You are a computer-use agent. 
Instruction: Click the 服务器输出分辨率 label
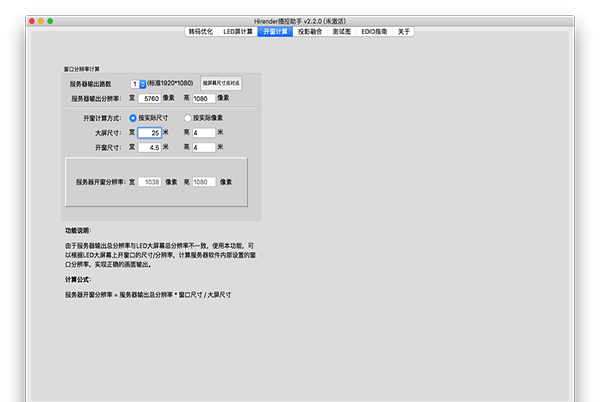pyautogui.click(x=96, y=99)
